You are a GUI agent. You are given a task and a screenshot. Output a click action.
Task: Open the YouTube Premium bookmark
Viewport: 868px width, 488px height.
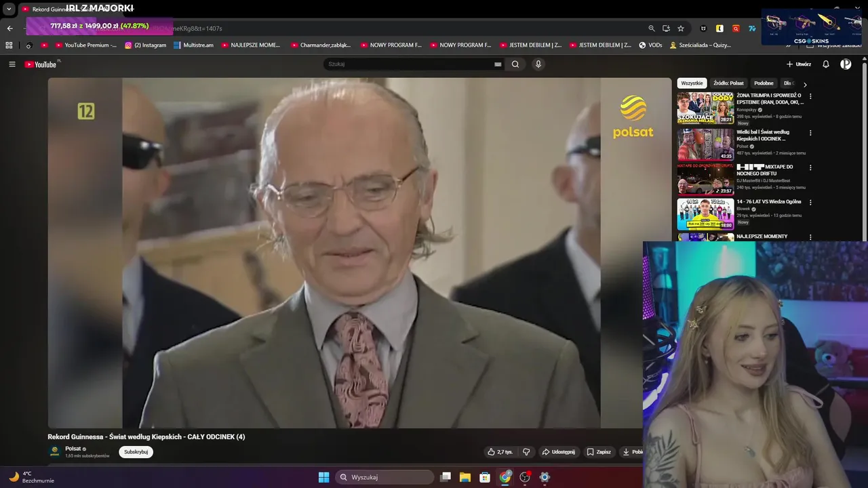(86, 45)
